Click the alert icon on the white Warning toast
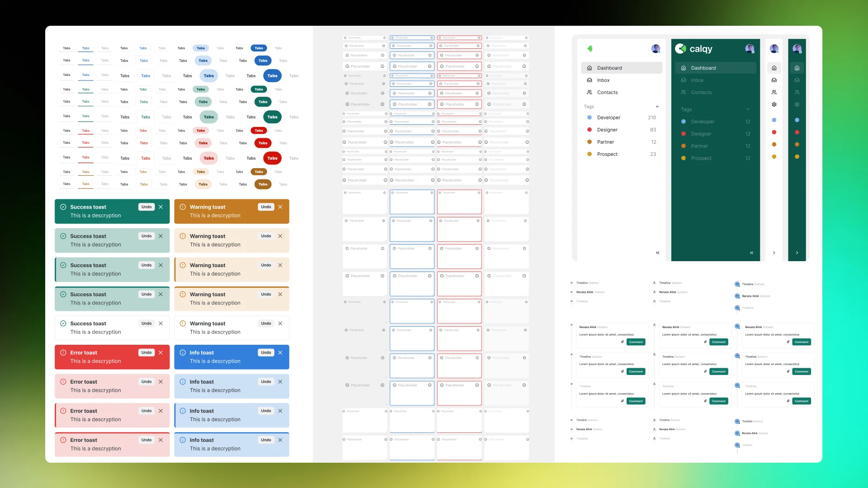868x488 pixels. (183, 324)
